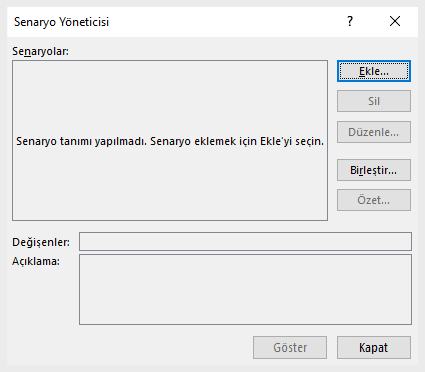Screen dimensions: 425x372
Task: Open help via the question mark icon
Action: (350, 22)
